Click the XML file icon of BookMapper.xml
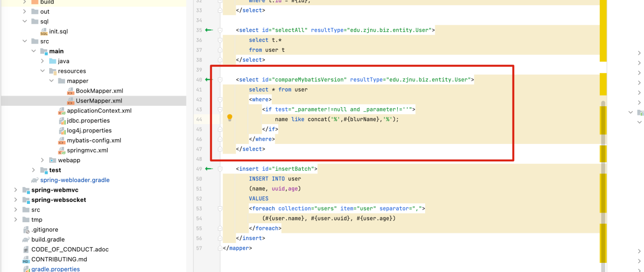Screen dimensions: 644x272 [x=70, y=91]
